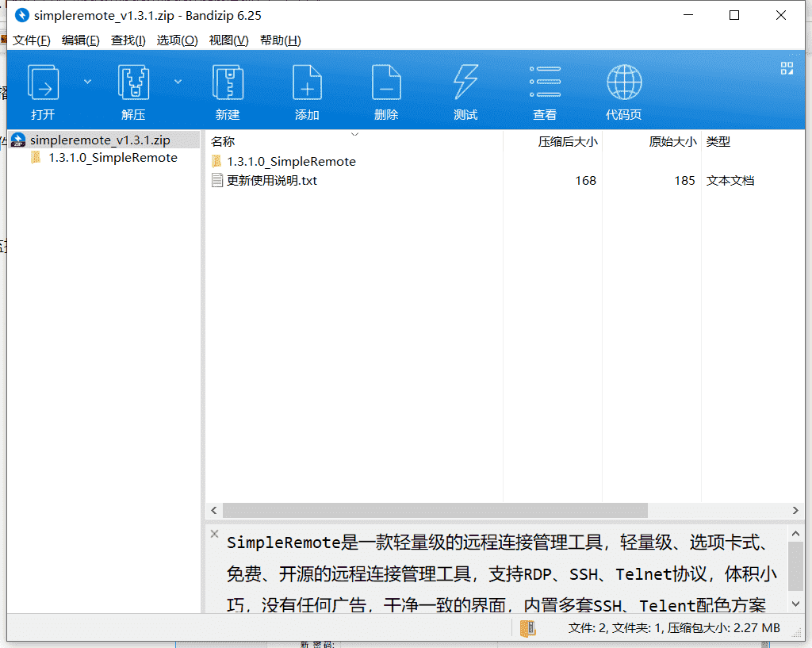Sort by the 类型 column header
This screenshot has height=648, width=812.
pos(718,141)
